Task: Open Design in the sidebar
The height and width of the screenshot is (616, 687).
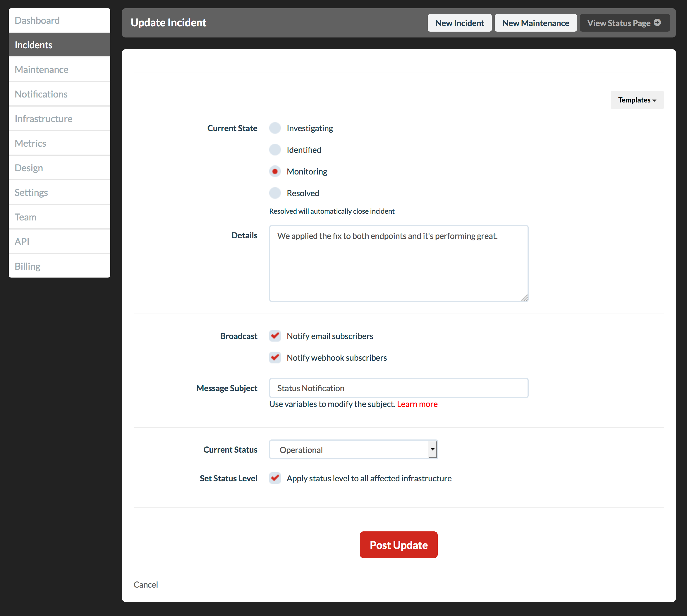Action: (x=59, y=168)
